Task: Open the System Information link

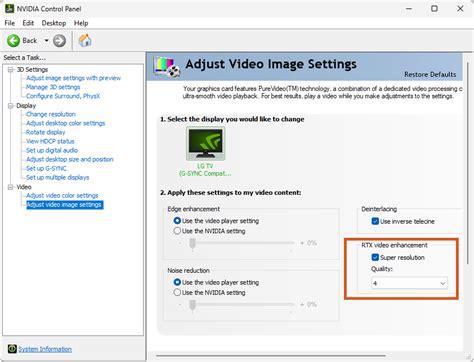Action: point(45,349)
